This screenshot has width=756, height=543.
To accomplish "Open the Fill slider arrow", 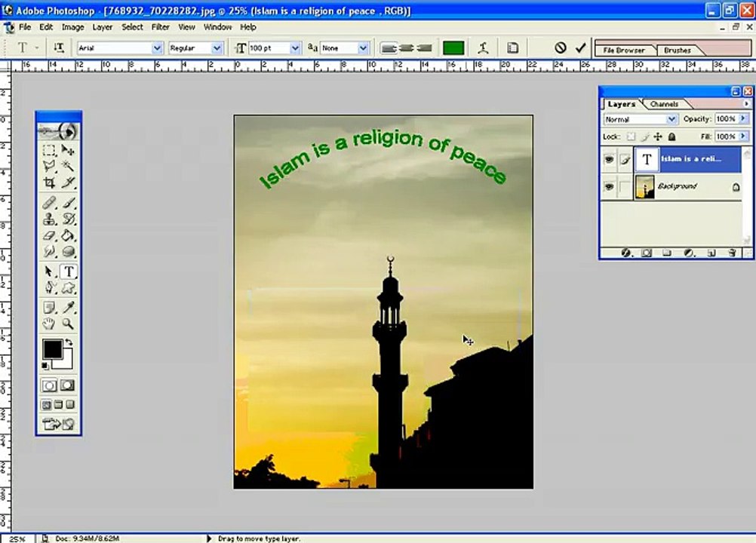I will (x=743, y=137).
